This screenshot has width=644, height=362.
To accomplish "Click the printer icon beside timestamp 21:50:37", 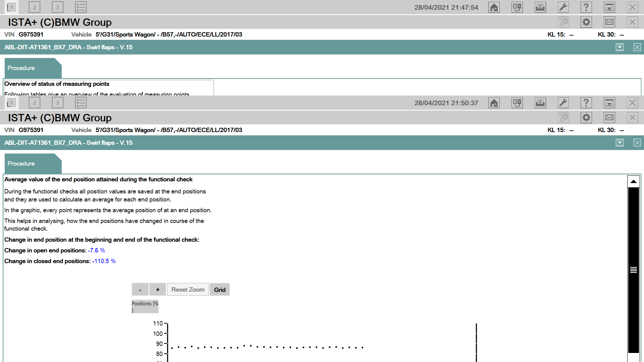I will (540, 103).
